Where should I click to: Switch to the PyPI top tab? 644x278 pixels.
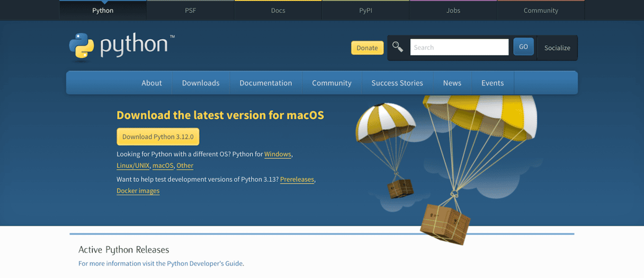pyautogui.click(x=365, y=11)
